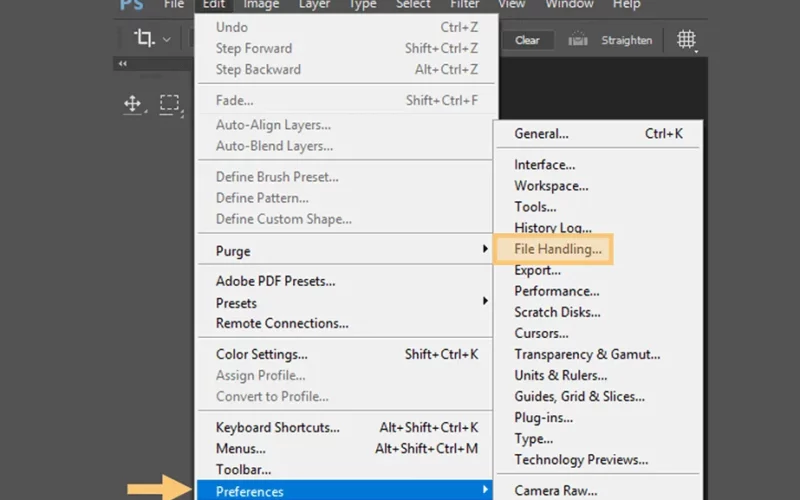Choose Auto-Blend Layers...
The width and height of the screenshot is (800, 500).
(345, 146)
